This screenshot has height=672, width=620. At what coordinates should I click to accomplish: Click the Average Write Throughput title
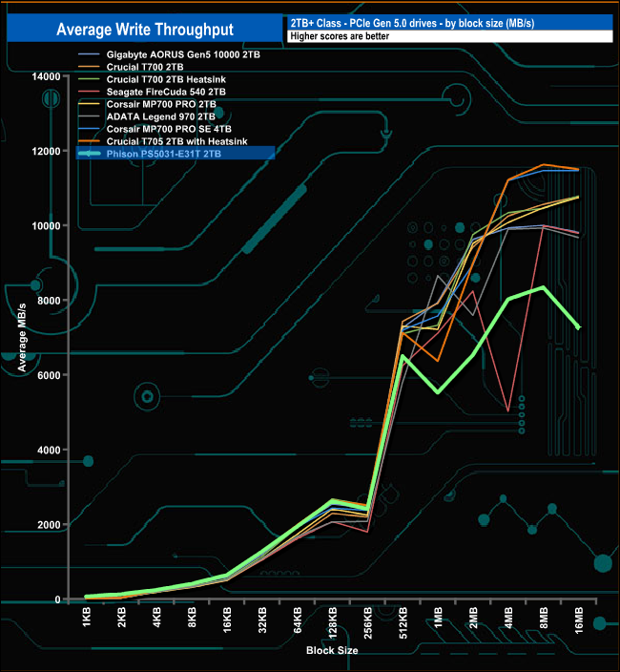pyautogui.click(x=145, y=30)
